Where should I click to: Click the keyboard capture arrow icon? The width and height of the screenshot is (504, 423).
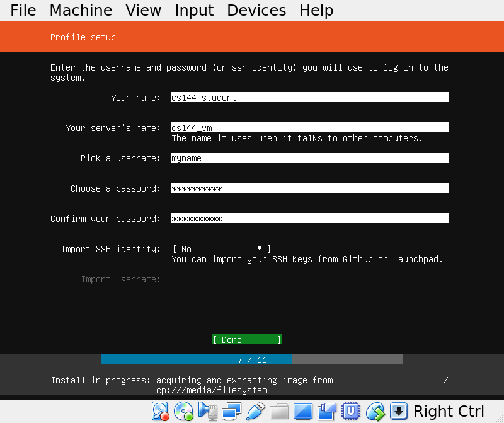tap(398, 412)
